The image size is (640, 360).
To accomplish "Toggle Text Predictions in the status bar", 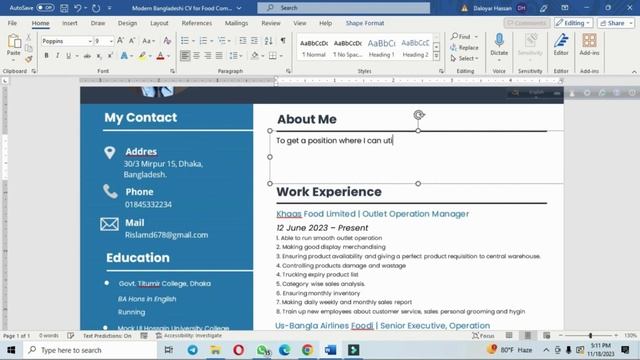I will (x=107, y=336).
